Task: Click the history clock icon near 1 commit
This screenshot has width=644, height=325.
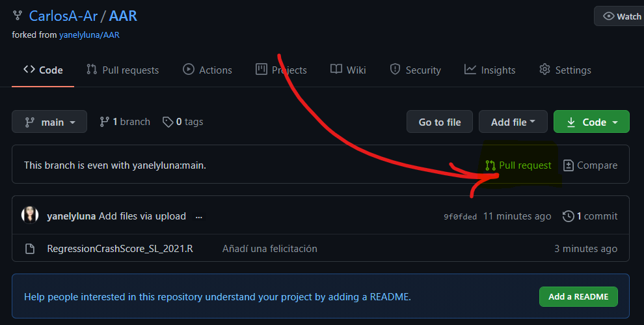Action: pyautogui.click(x=568, y=216)
